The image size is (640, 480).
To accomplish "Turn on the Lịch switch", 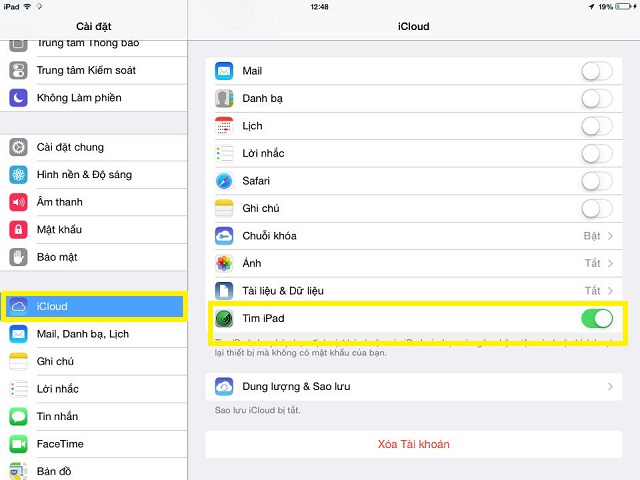I will pyautogui.click(x=597, y=126).
